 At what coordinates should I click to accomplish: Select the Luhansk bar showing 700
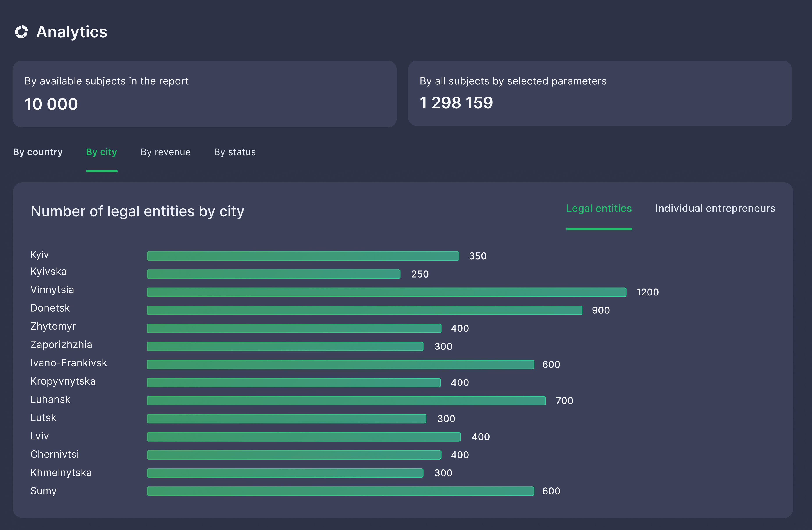coord(346,401)
